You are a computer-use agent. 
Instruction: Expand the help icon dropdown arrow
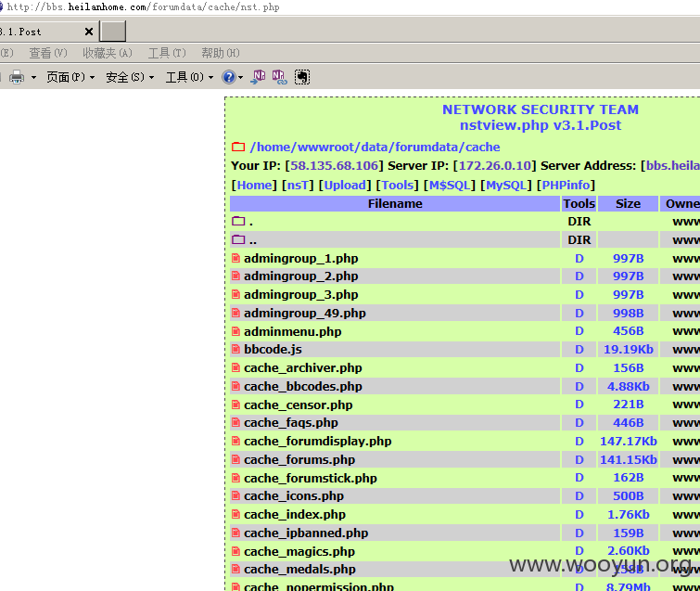(x=241, y=77)
